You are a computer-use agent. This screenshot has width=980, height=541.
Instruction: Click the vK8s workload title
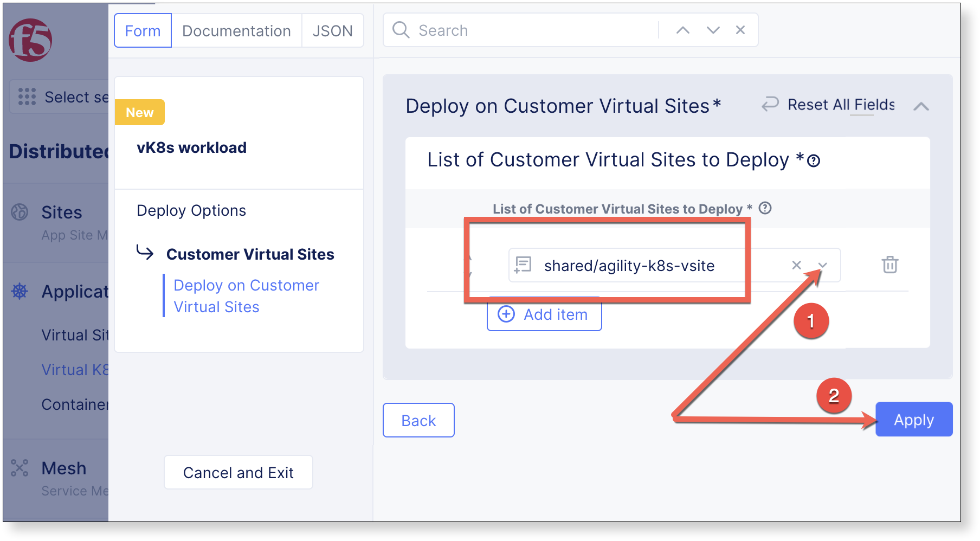(191, 147)
